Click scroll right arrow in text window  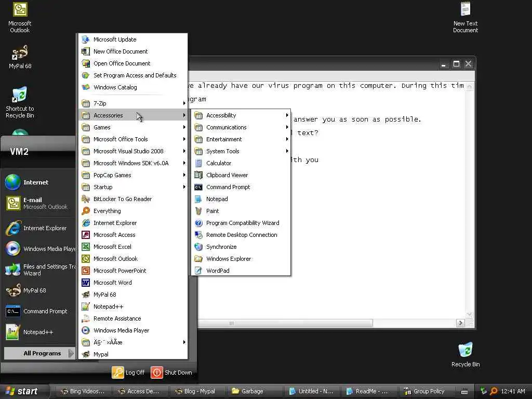click(x=460, y=323)
